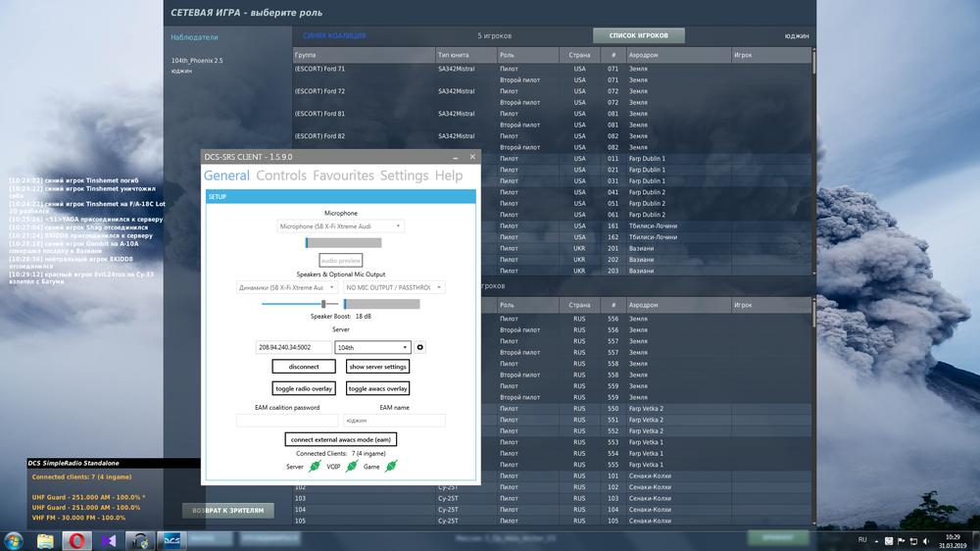Select RUS slot 553 Farp Vetka 1
The height and width of the screenshot is (551, 980).
click(x=646, y=442)
